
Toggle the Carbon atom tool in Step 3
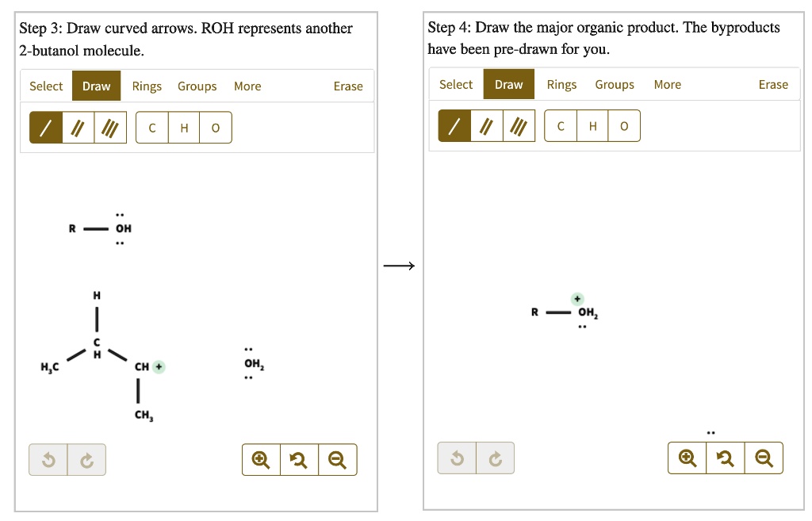151,127
